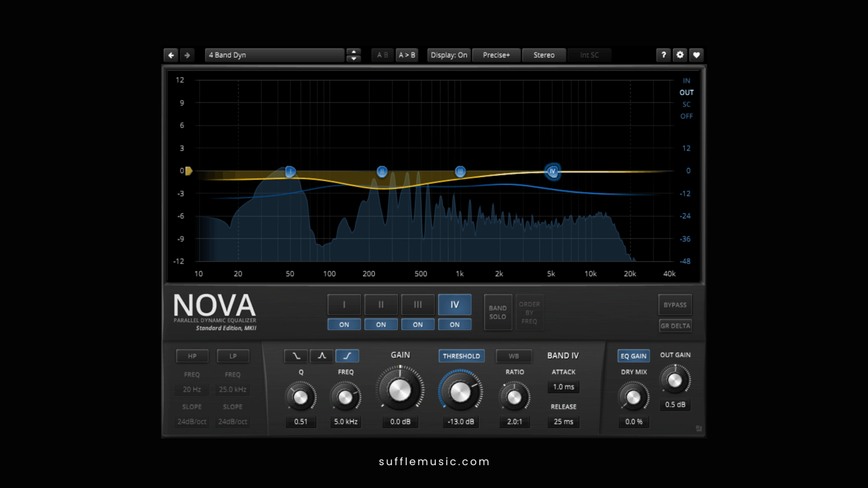The width and height of the screenshot is (868, 488).
Task: Click the heart favorite icon
Action: point(696,55)
